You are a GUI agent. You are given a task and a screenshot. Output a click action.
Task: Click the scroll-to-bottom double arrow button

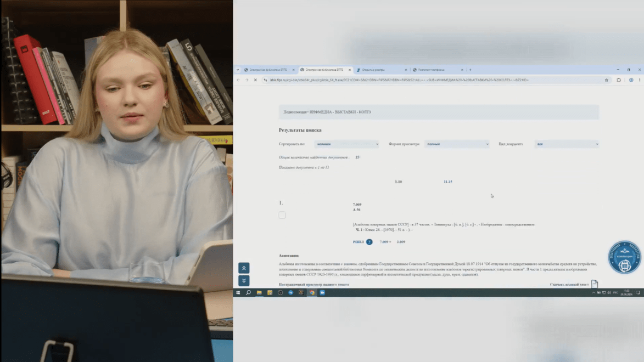[244, 281]
